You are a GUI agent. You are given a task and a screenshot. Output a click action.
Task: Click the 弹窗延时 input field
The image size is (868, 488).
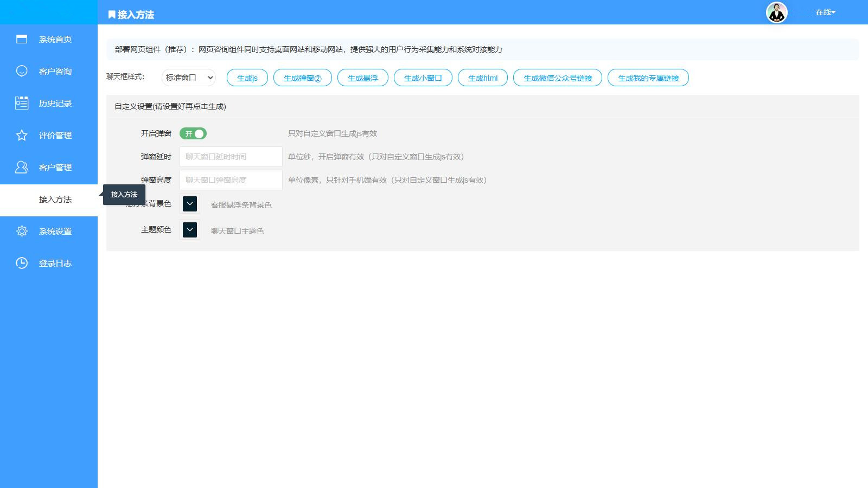231,157
